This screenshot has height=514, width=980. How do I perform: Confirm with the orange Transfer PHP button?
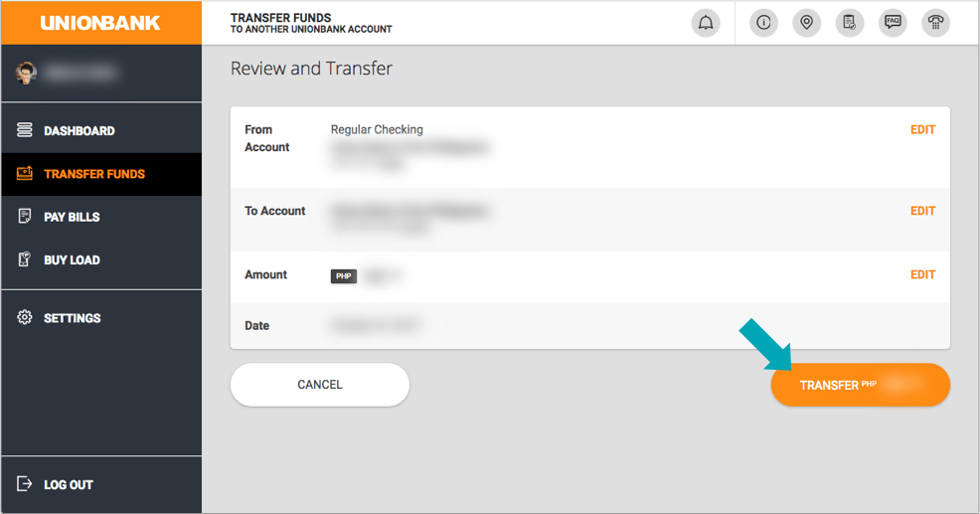click(x=861, y=385)
